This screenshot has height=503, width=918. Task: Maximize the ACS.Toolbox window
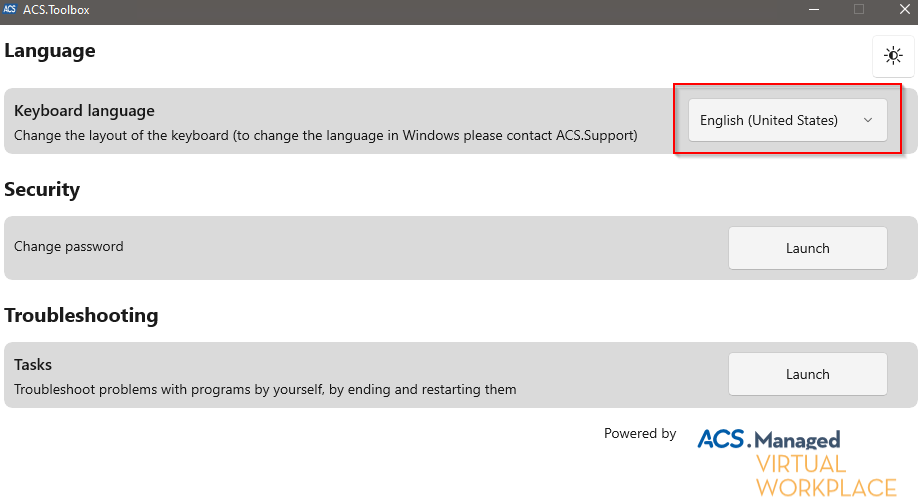(858, 9)
